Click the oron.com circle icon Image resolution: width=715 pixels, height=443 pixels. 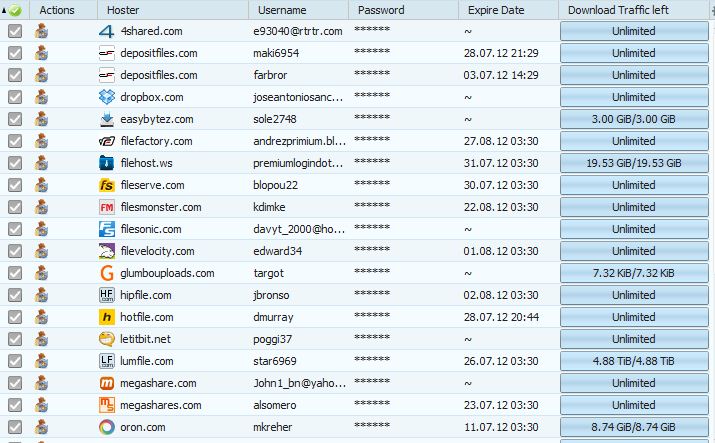(x=107, y=427)
